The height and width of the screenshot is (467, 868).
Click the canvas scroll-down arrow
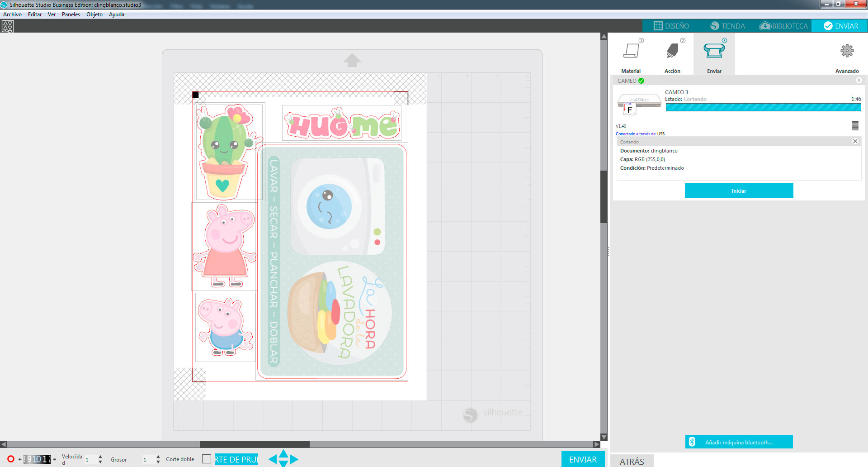pyautogui.click(x=604, y=437)
